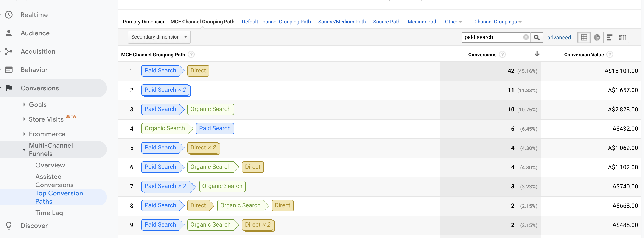Open the Other dimension dropdown
The width and height of the screenshot is (644, 238).
click(x=453, y=22)
